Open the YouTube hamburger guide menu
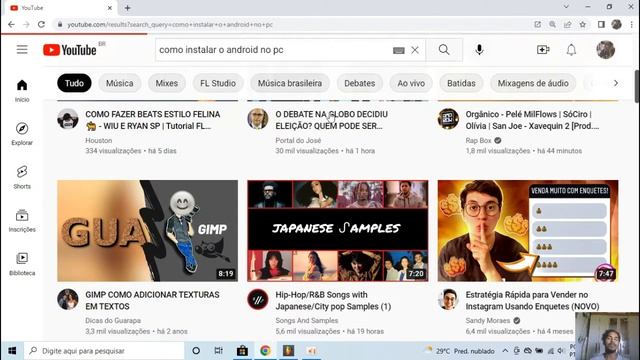 (x=22, y=50)
